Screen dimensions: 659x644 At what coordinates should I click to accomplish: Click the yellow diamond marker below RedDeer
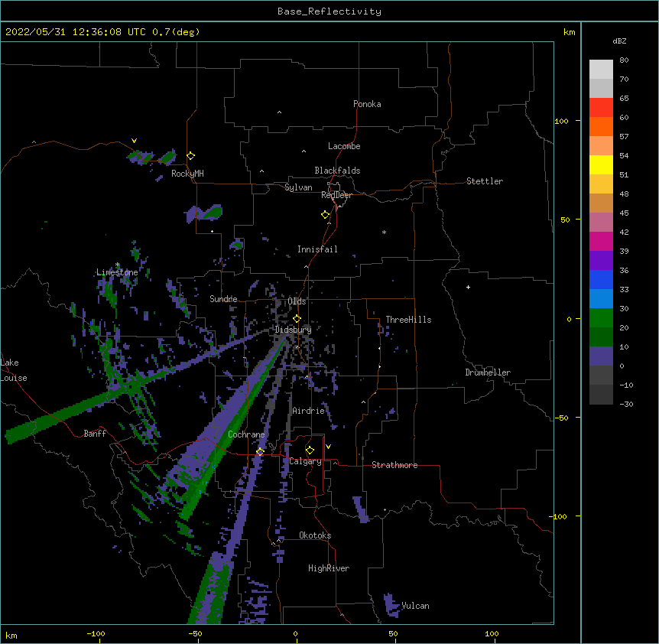pos(326,215)
